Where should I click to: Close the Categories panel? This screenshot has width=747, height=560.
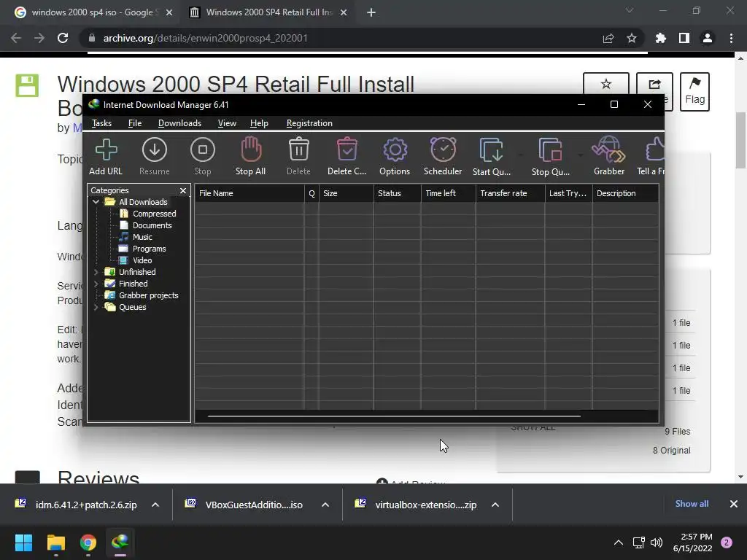coord(183,190)
